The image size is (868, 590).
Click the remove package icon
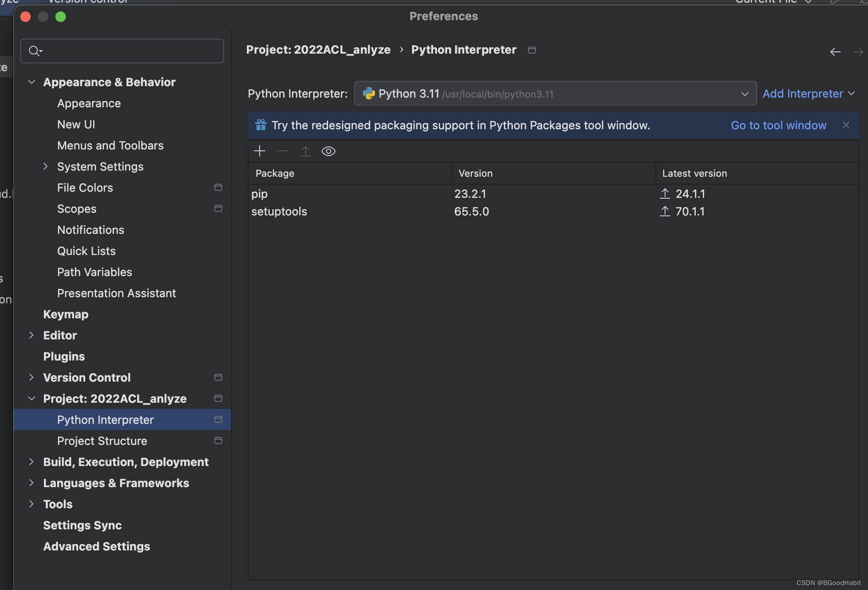pos(282,151)
